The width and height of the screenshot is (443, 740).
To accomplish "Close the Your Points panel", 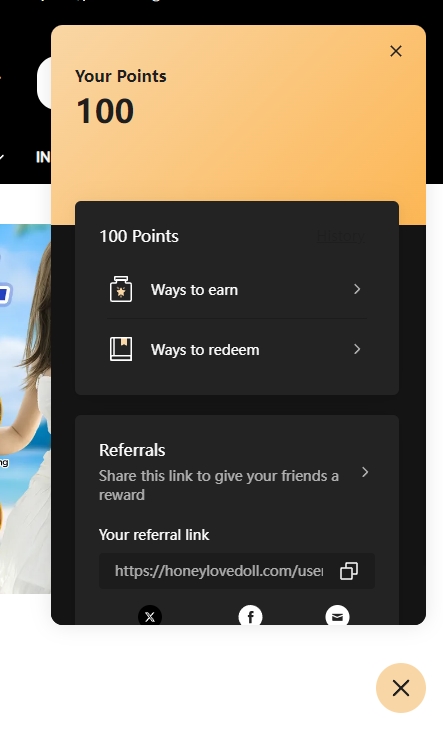I will (396, 51).
